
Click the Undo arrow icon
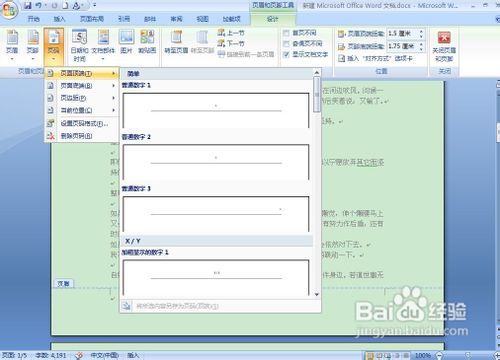click(38, 5)
